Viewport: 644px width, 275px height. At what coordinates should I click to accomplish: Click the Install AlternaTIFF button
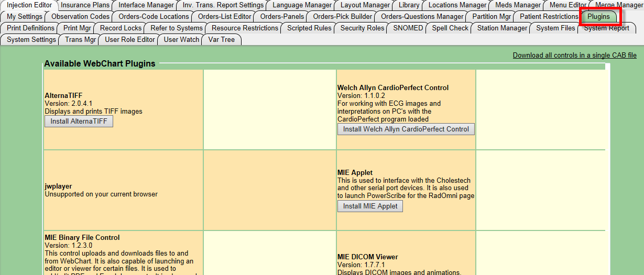pos(79,121)
